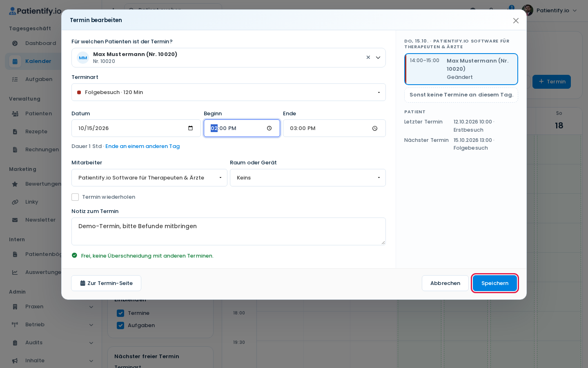
Task: Open the Beginn time picker clock icon
Action: [269, 128]
